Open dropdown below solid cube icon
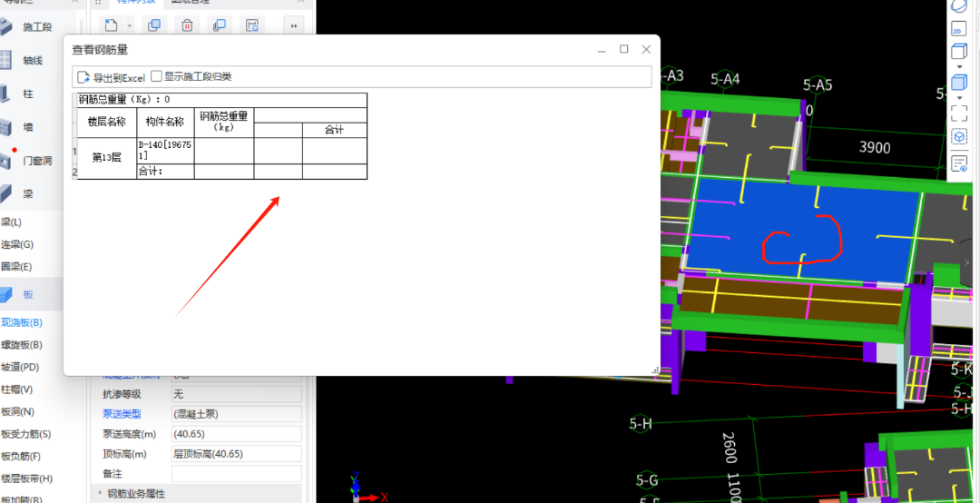This screenshot has width=980, height=503. 959,97
